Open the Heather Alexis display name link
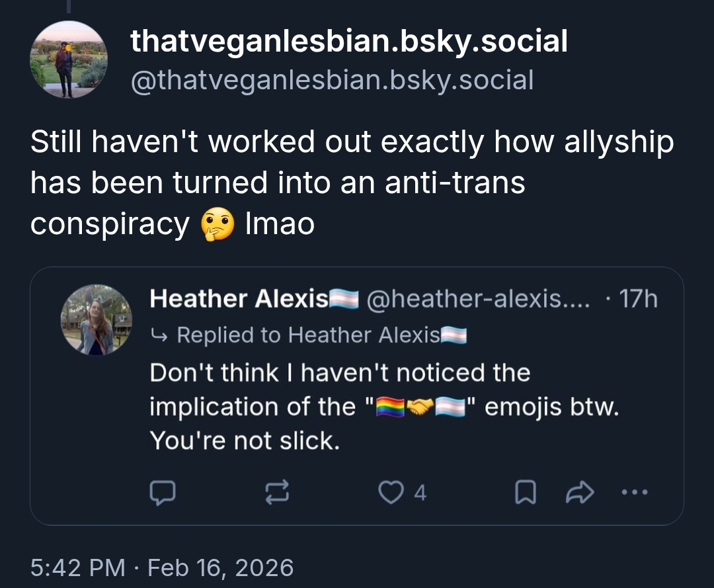Screen dimensions: 714x588 tap(239, 300)
